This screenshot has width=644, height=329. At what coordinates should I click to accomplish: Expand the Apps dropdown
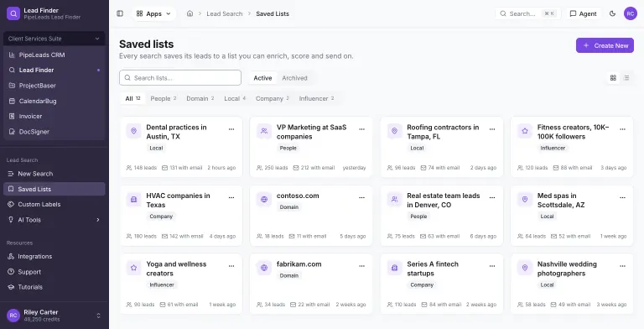pos(153,13)
